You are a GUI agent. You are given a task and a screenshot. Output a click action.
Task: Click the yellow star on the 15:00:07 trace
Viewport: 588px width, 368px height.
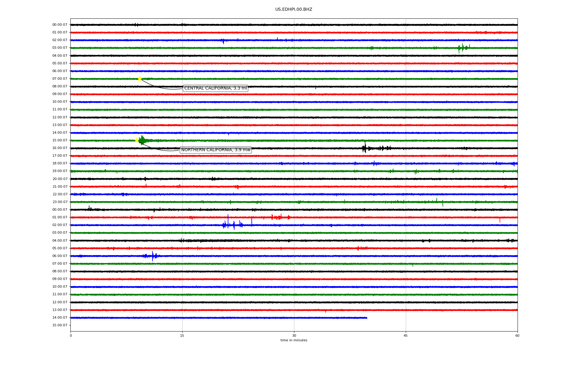(x=137, y=140)
